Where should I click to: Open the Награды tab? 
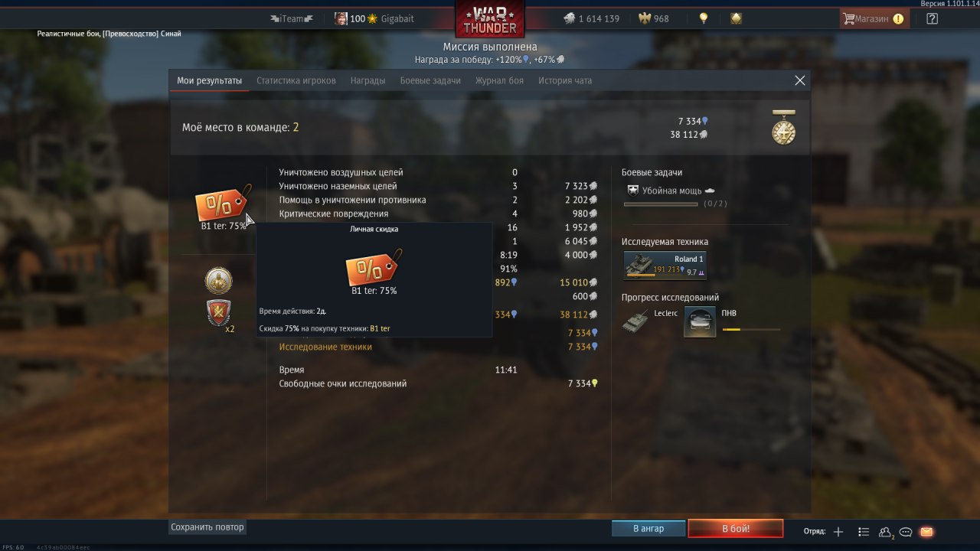[367, 80]
